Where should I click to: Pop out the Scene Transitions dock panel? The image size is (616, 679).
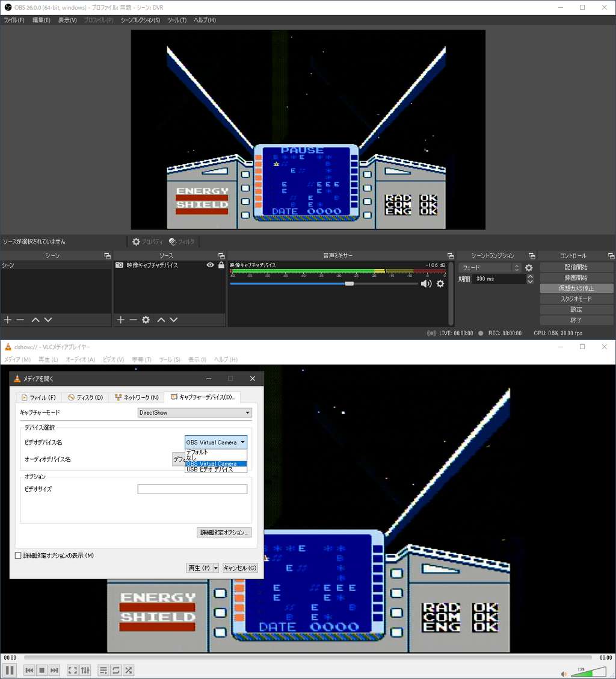532,256
